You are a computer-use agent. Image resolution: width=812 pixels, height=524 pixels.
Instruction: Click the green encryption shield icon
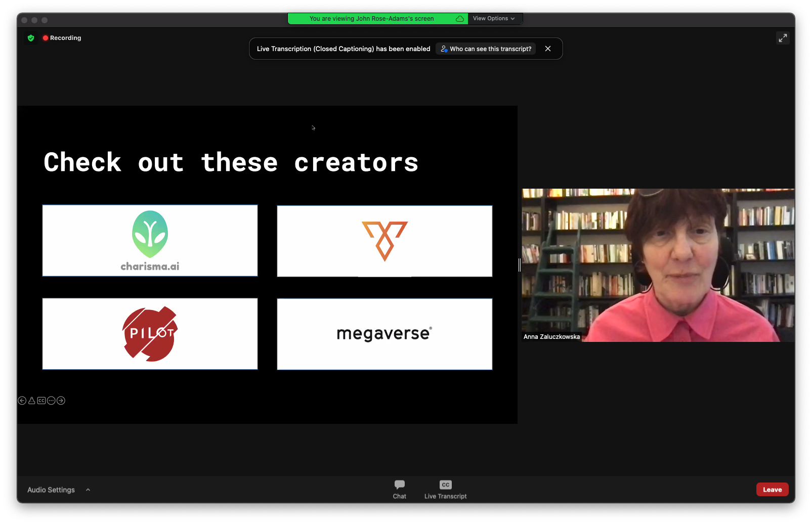pyautogui.click(x=31, y=38)
